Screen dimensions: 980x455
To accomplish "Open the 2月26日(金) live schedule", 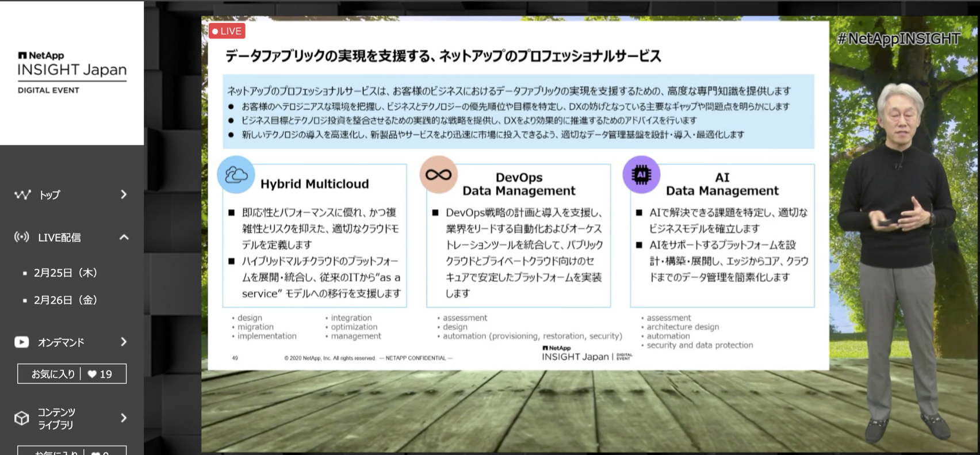I will coord(65,300).
